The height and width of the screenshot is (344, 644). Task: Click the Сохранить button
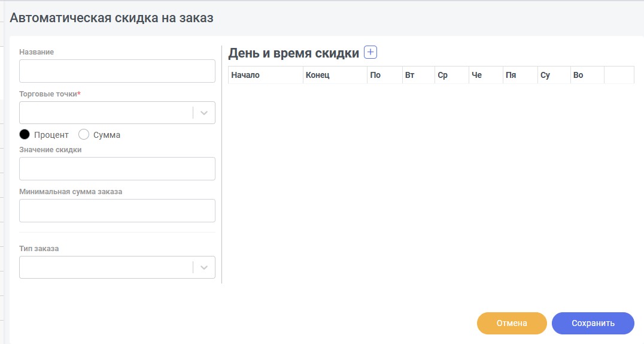tap(593, 324)
